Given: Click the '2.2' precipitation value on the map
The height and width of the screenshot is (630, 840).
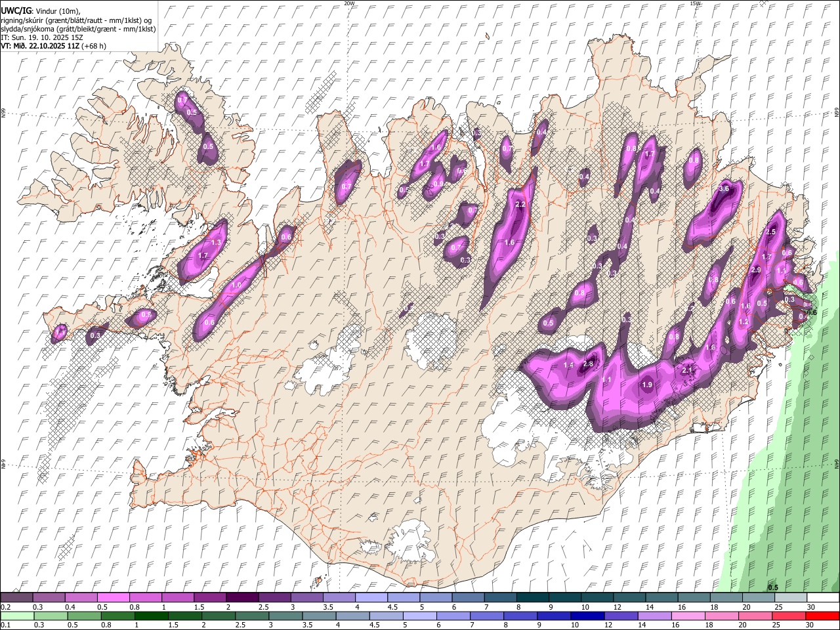Looking at the screenshot, I should click(x=520, y=205).
